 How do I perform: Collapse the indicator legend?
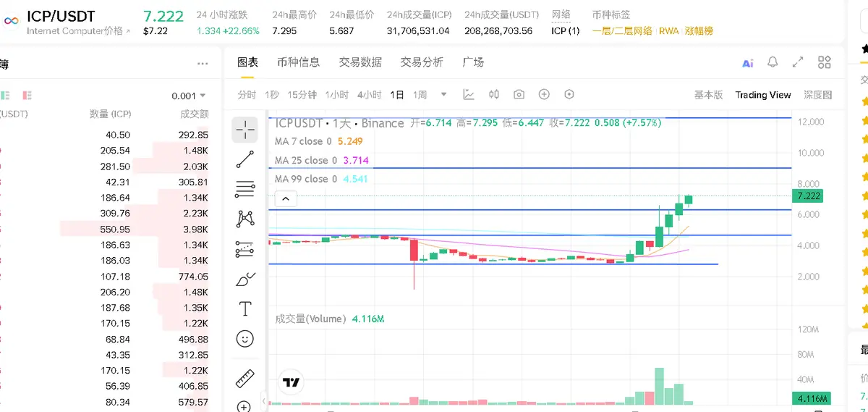(286, 198)
